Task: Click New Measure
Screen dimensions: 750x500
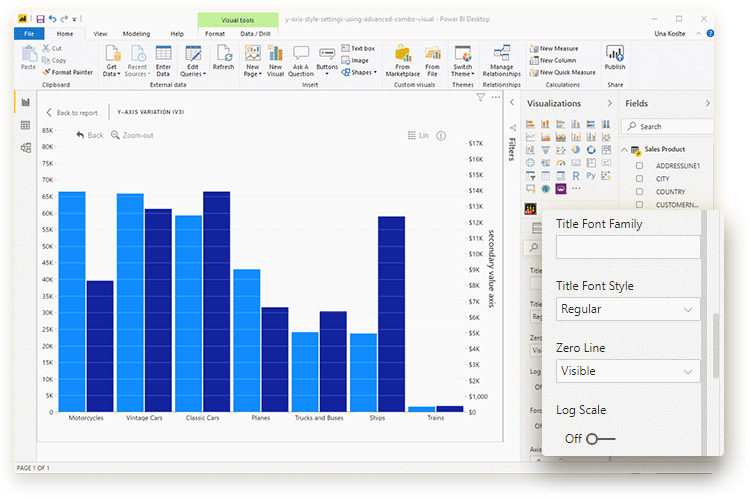Action: [554, 48]
